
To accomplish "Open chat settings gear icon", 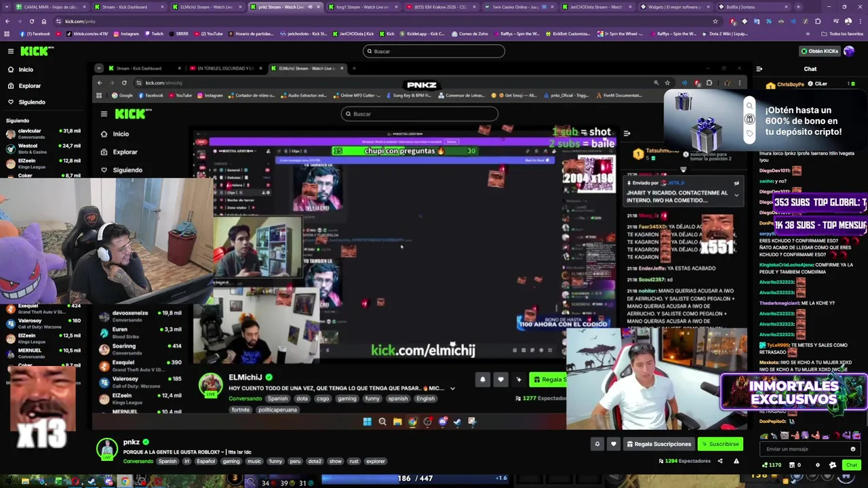I will click(x=817, y=465).
